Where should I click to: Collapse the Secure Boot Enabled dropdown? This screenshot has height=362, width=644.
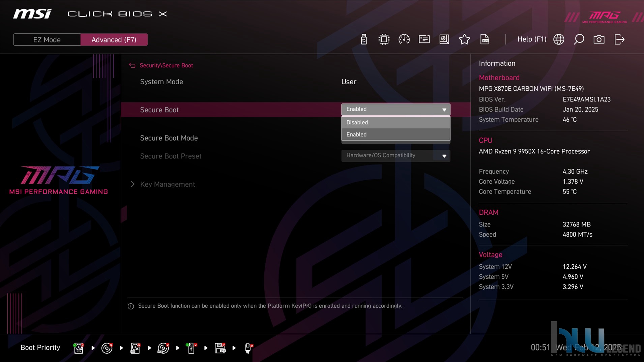pyautogui.click(x=396, y=110)
